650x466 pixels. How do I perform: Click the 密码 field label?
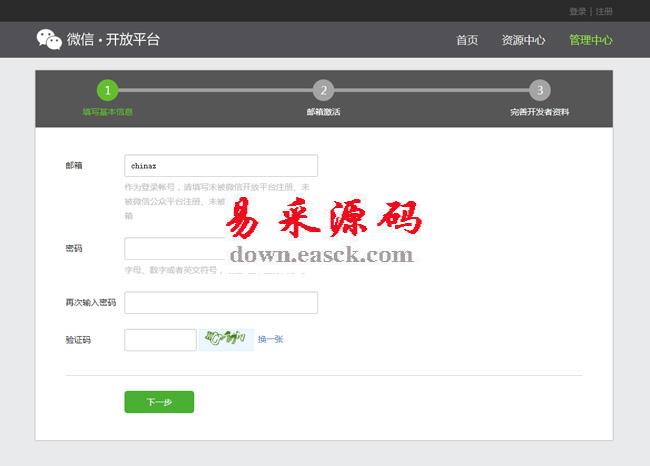(74, 248)
